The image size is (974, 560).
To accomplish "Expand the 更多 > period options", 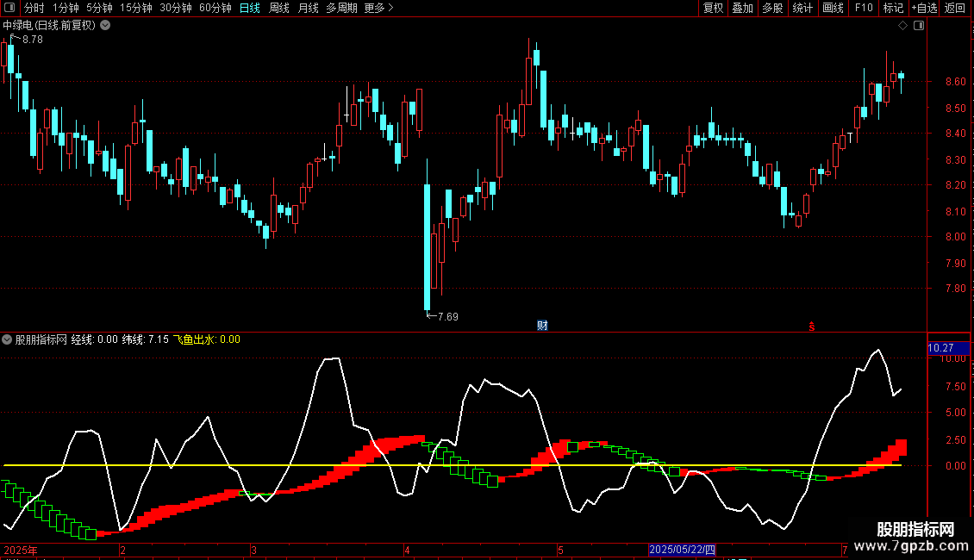I will point(379,8).
